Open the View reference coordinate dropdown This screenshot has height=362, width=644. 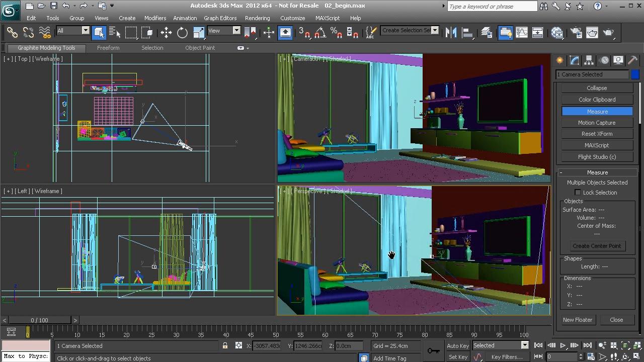point(224,31)
